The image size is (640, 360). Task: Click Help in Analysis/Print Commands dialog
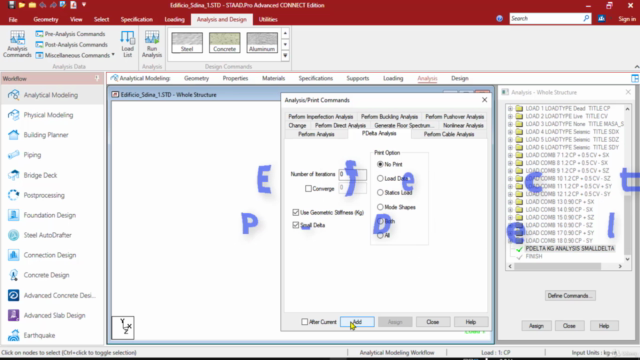tap(471, 322)
